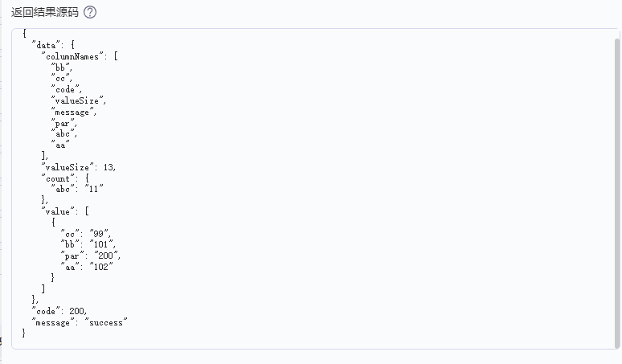Click the "message": "success" line
This screenshot has height=364, width=622.
click(x=80, y=322)
